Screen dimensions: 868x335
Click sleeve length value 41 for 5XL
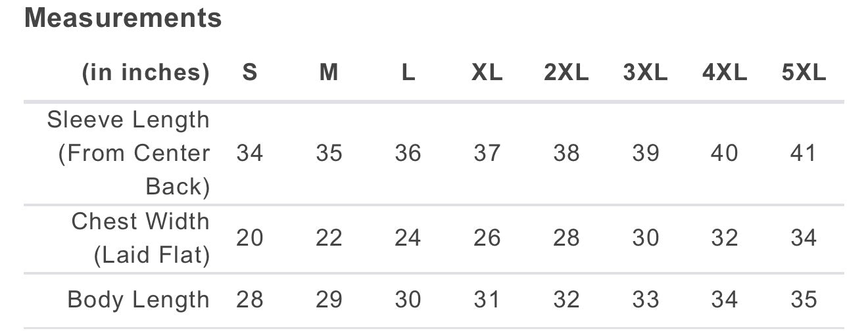[804, 154]
